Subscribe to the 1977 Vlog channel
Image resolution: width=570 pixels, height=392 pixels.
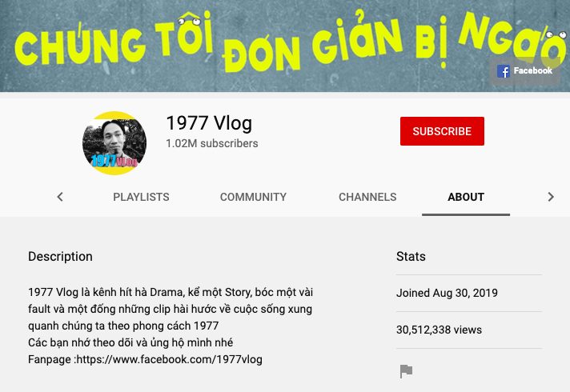point(442,131)
